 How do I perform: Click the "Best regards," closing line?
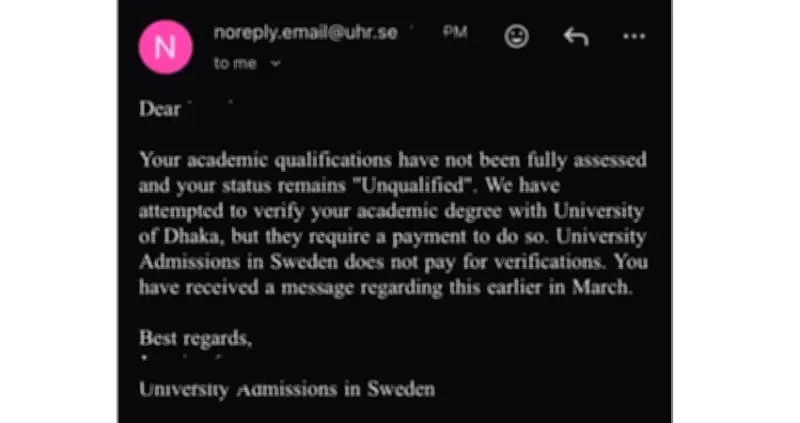click(x=195, y=337)
